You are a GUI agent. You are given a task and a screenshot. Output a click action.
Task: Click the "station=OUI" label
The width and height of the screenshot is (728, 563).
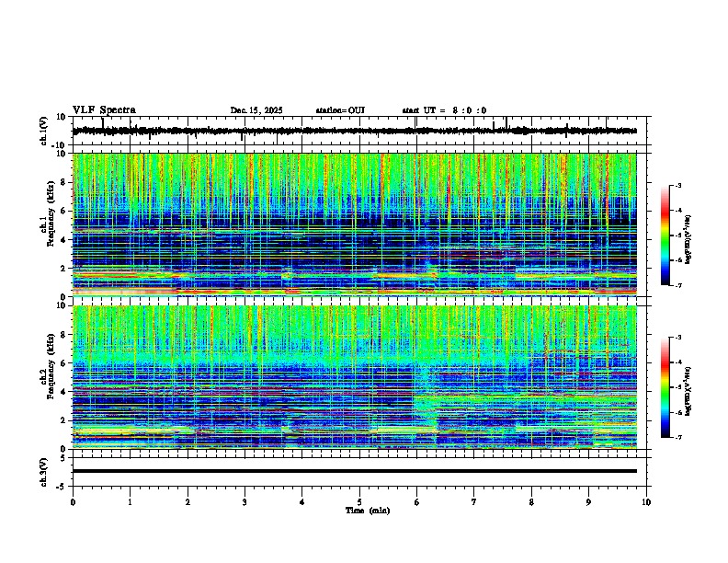[x=340, y=110]
